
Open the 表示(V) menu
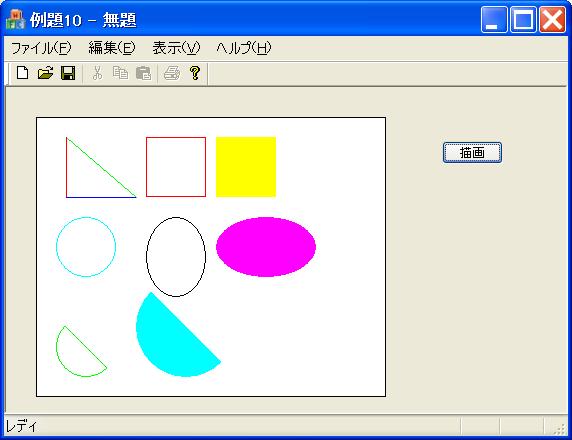[176, 48]
